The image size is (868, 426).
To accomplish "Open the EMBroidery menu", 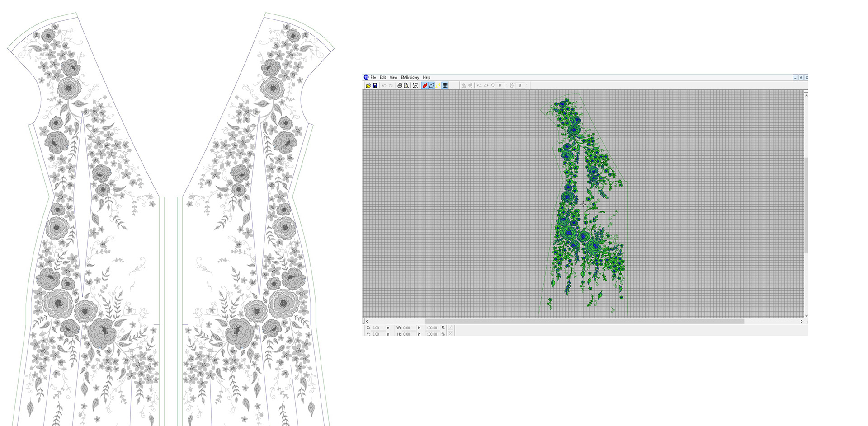I will point(410,77).
